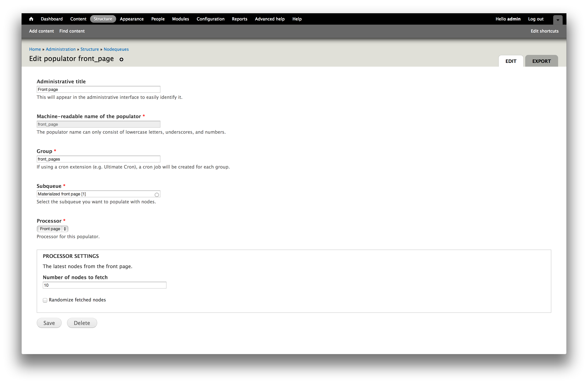The height and width of the screenshot is (384, 588).
Task: Go to the Modules menu
Action: point(180,19)
